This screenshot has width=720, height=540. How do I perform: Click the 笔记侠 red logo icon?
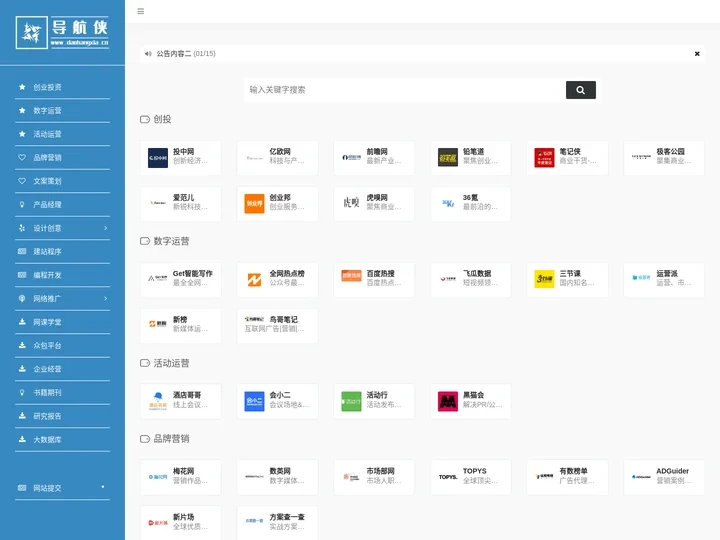[544, 158]
